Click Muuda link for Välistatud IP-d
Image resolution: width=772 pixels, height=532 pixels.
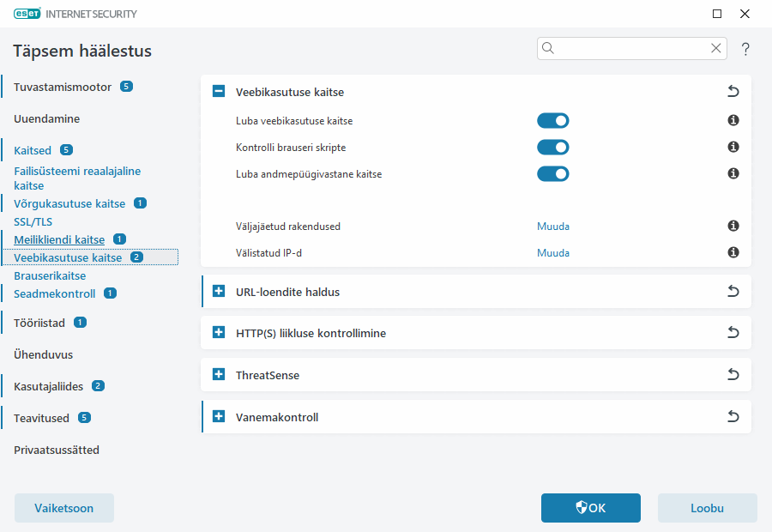tap(553, 253)
